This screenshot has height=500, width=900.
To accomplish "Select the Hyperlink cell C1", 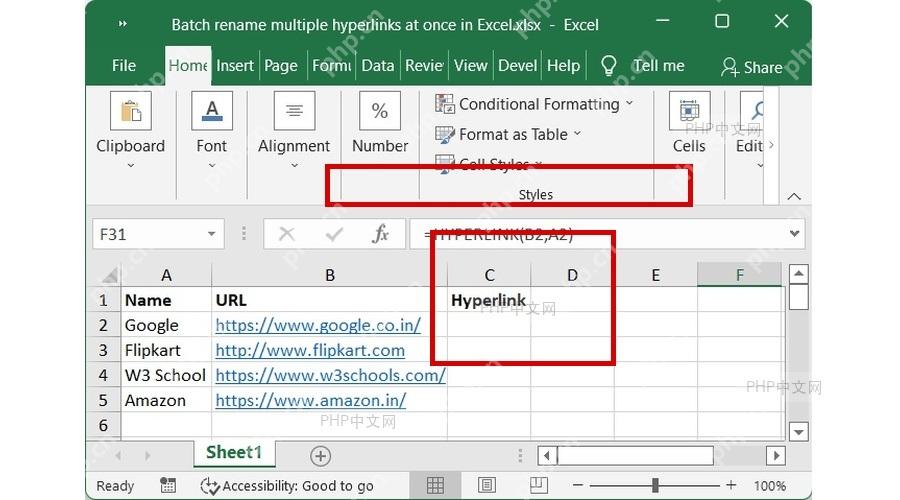I will click(x=489, y=300).
